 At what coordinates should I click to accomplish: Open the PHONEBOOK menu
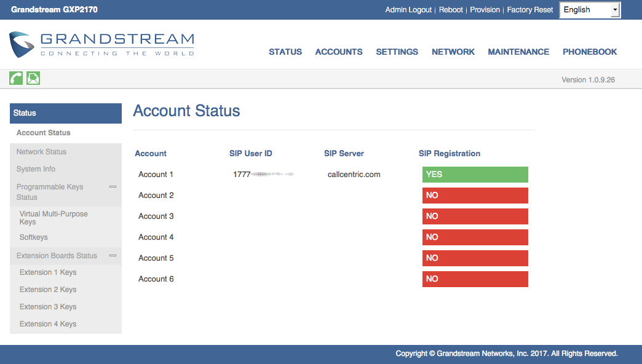590,52
